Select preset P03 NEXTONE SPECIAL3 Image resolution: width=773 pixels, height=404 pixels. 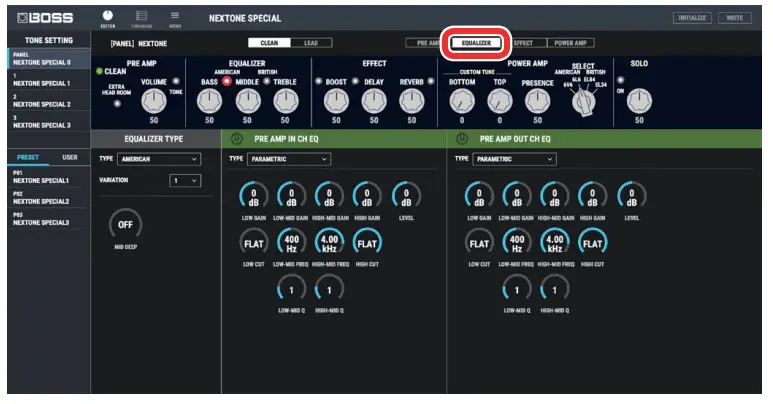pos(48,219)
